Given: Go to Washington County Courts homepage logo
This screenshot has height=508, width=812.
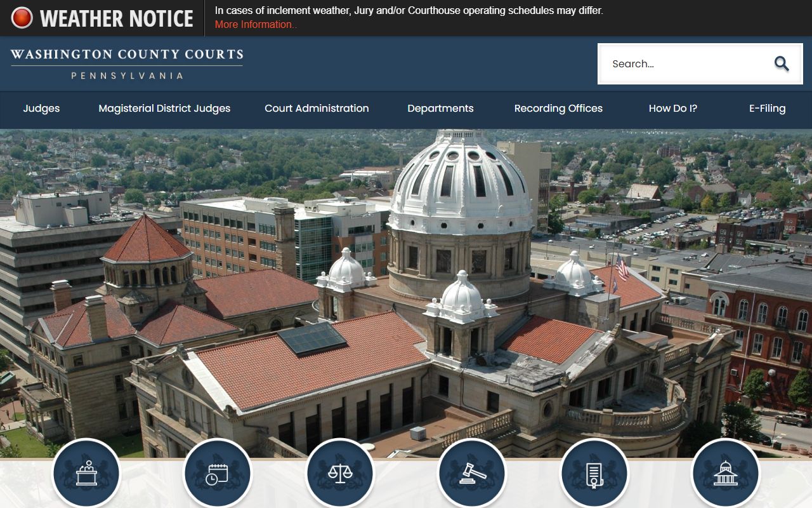Looking at the screenshot, I should [x=127, y=63].
